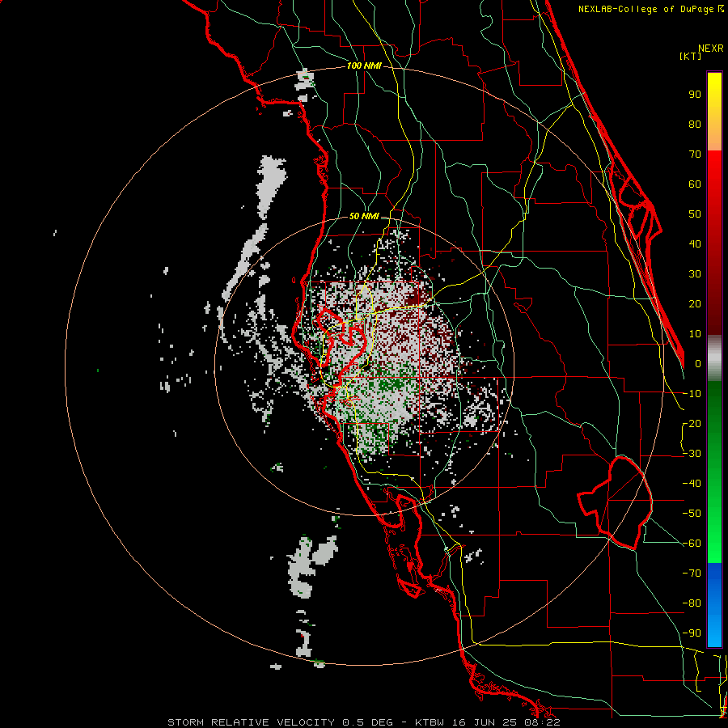Click the 100 NMI range ring label
The image size is (728, 728).
pos(364,66)
